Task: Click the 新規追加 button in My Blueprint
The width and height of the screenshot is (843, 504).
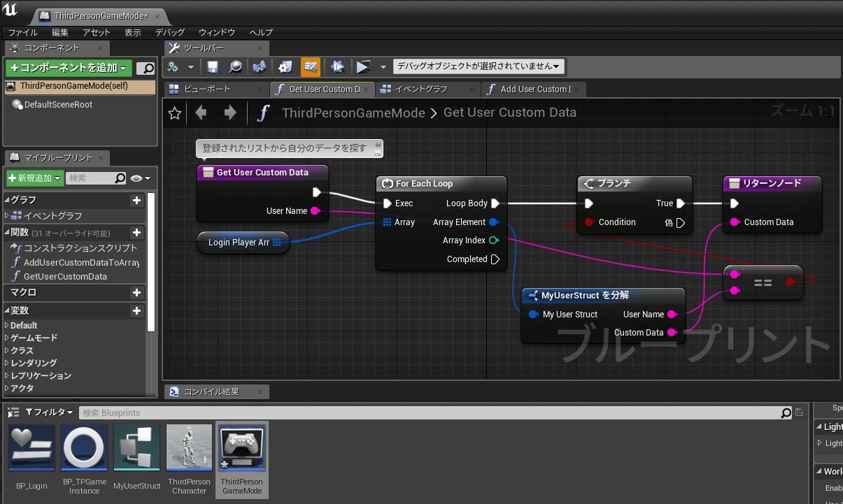Action: [34, 178]
